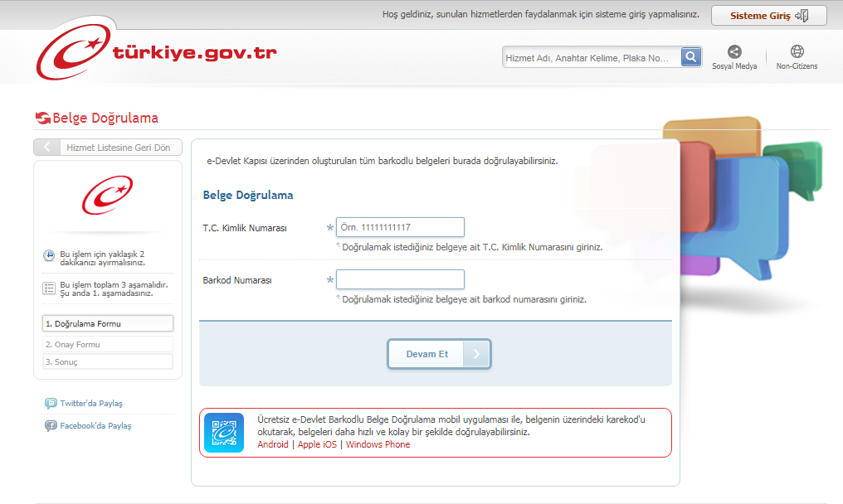Open the Android app link
The image size is (843, 504).
(x=273, y=445)
